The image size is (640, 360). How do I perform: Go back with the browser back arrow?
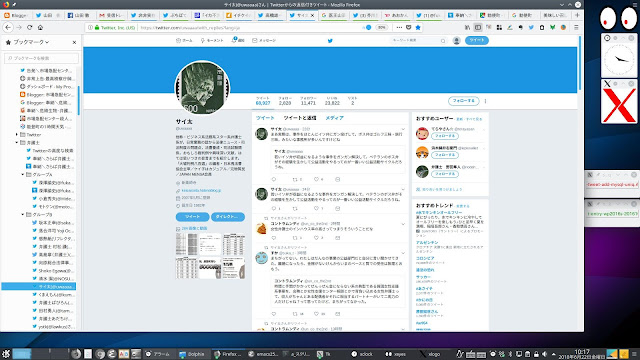coord(8,27)
